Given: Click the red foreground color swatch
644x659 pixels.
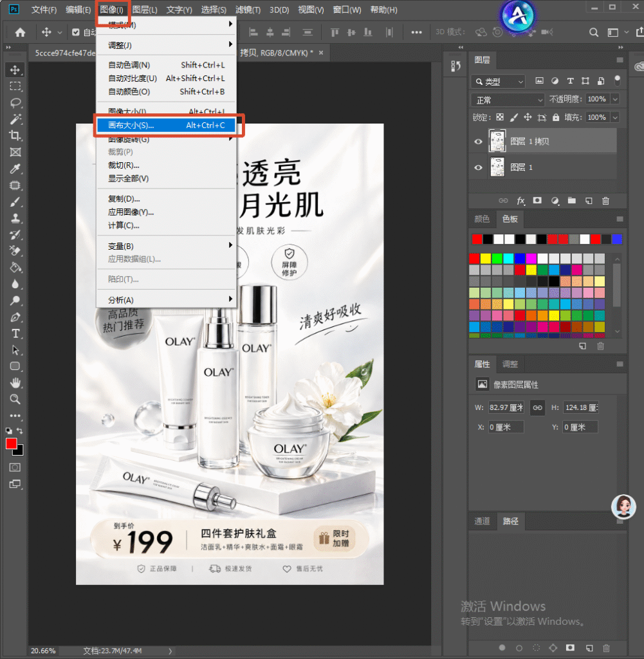Looking at the screenshot, I should tap(12, 443).
